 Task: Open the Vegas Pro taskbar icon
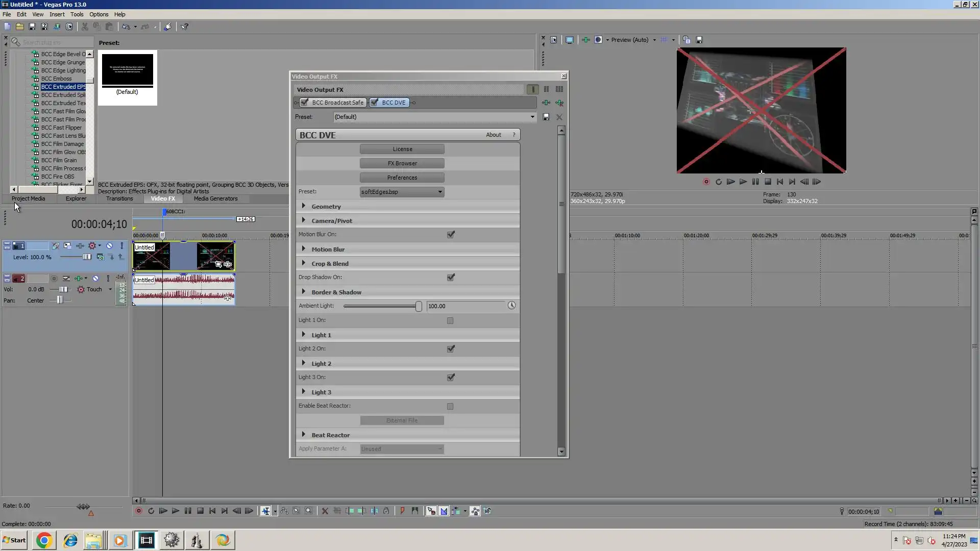[146, 540]
